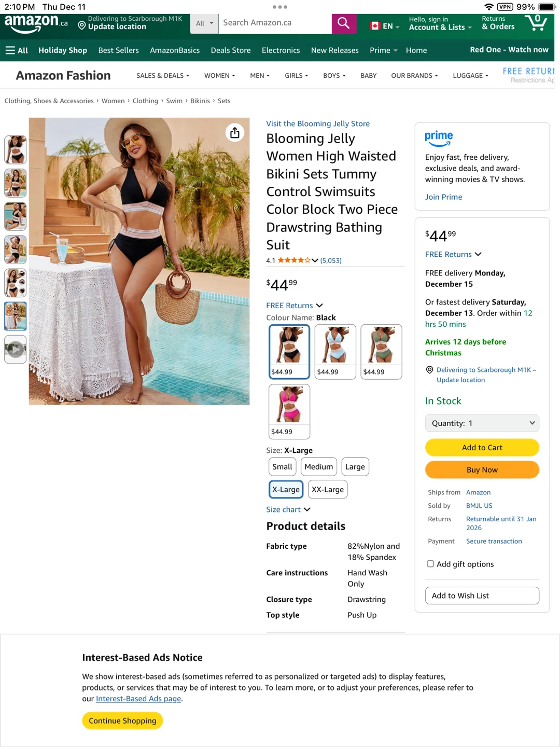This screenshot has height=747, width=560.
Task: Open the Holiday Shop nav item
Action: (x=63, y=50)
